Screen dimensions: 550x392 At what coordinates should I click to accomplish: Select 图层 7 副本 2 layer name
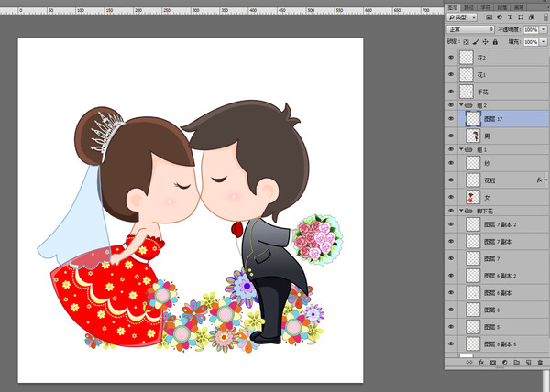(x=500, y=224)
